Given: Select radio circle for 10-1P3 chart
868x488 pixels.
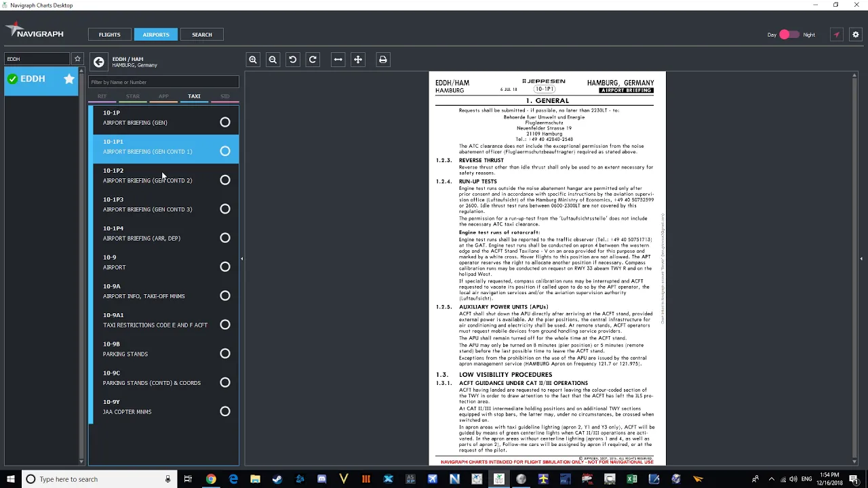Looking at the screenshot, I should 225,209.
